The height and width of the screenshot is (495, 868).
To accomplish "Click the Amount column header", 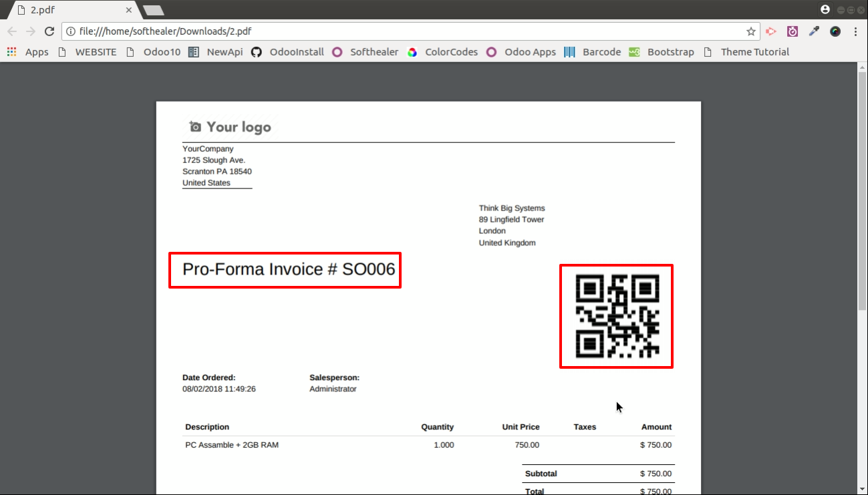I will (x=657, y=427).
